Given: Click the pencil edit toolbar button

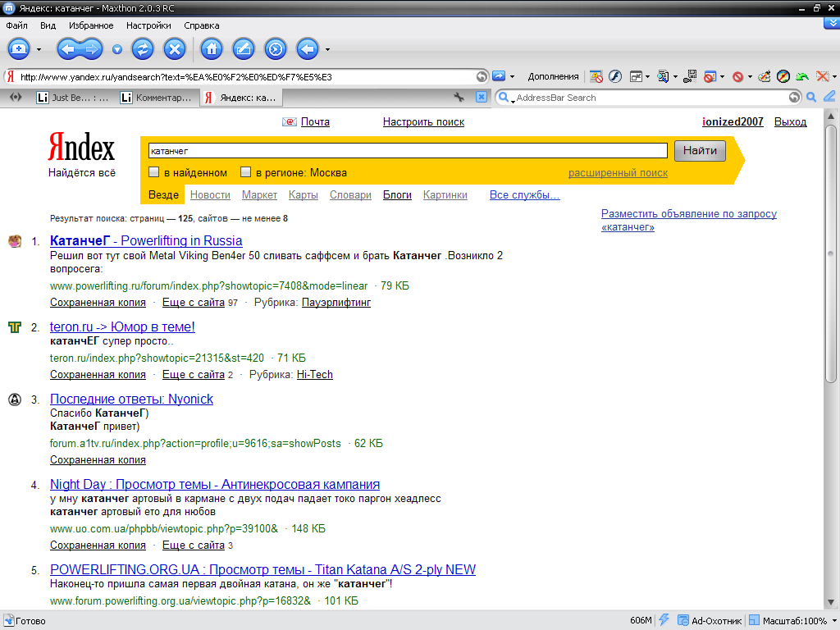Looking at the screenshot, I should point(243,49).
